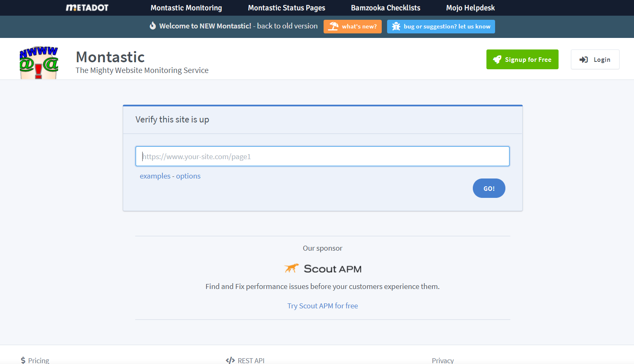
Task: Open Bamzooka Checklists menu item
Action: (385, 8)
